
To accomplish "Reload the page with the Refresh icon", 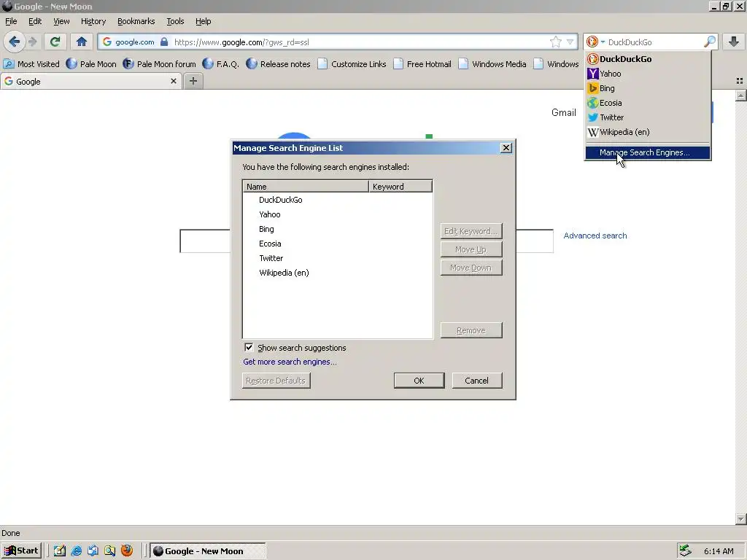I will click(55, 42).
